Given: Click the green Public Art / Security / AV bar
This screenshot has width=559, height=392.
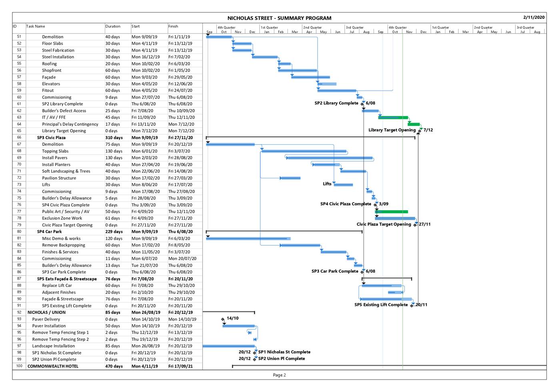Looking at the screenshot, I should (391, 212).
